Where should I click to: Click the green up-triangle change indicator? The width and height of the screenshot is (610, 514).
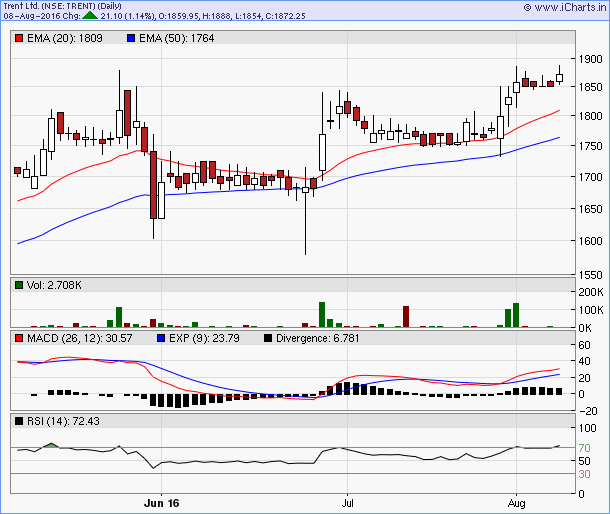[x=90, y=16]
